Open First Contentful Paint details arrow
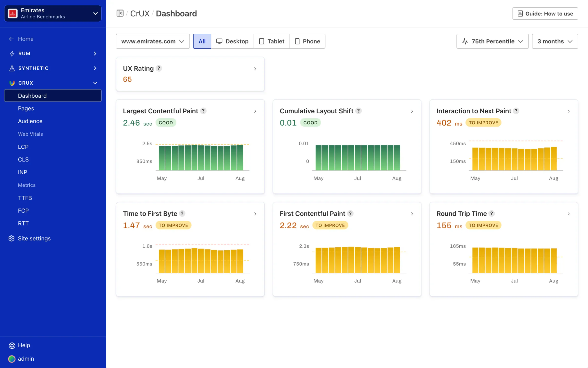The height and width of the screenshot is (368, 588). [412, 214]
